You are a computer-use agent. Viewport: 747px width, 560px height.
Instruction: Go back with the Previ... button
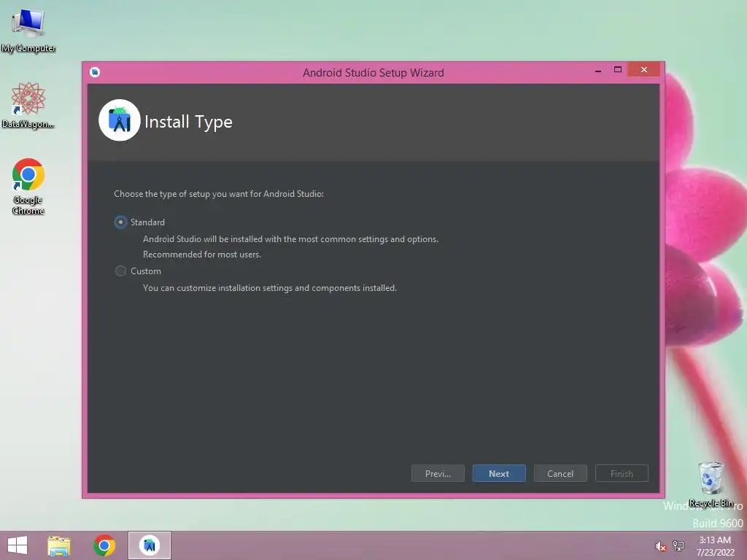(438, 473)
